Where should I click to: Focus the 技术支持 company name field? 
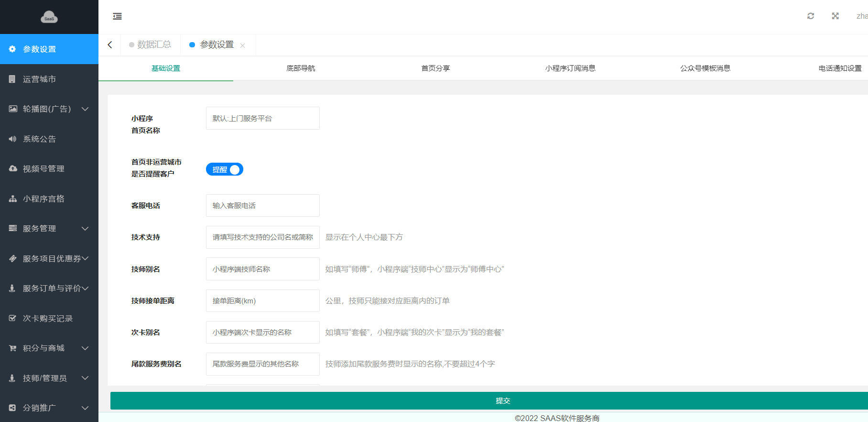(263, 237)
